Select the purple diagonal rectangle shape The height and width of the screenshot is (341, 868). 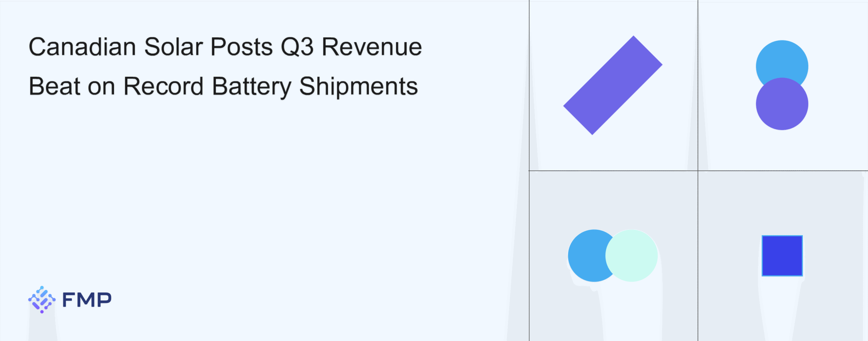pos(613,85)
